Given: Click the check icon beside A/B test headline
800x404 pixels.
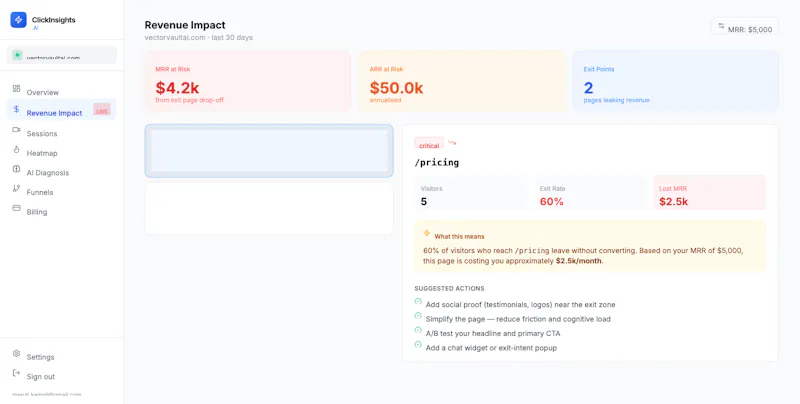Looking at the screenshot, I should [418, 331].
